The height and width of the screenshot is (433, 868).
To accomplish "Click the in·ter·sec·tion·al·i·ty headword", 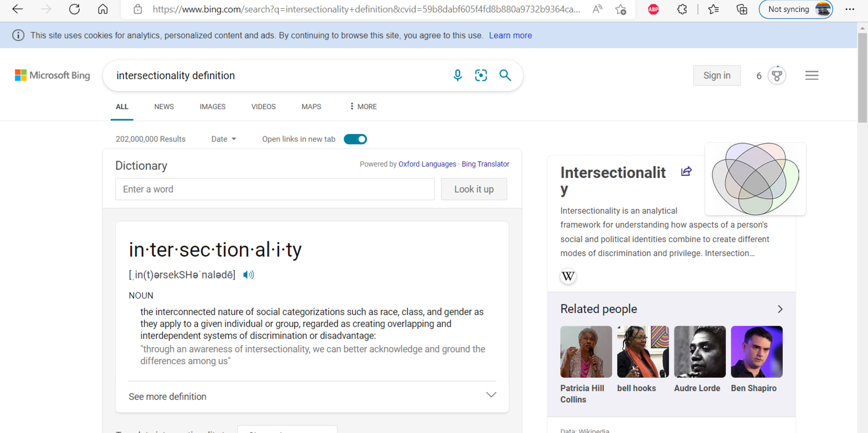I will point(215,250).
